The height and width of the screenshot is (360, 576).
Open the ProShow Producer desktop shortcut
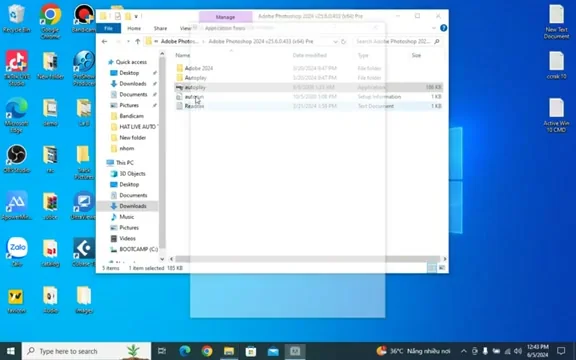84,68
